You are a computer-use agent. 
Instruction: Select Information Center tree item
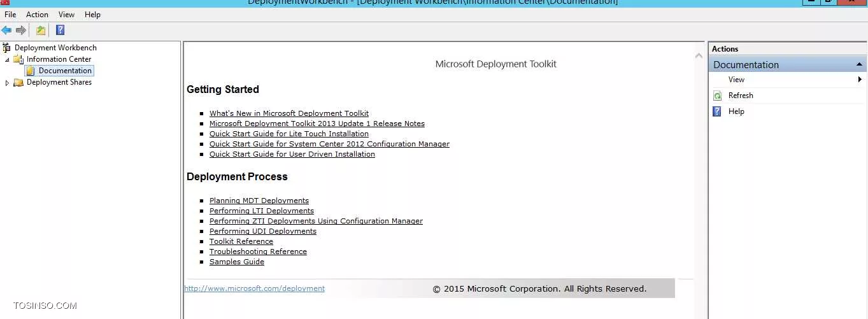[x=59, y=59]
